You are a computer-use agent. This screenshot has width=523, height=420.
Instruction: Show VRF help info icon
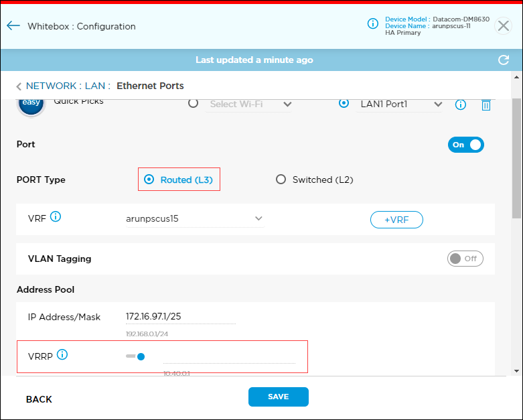tap(56, 217)
